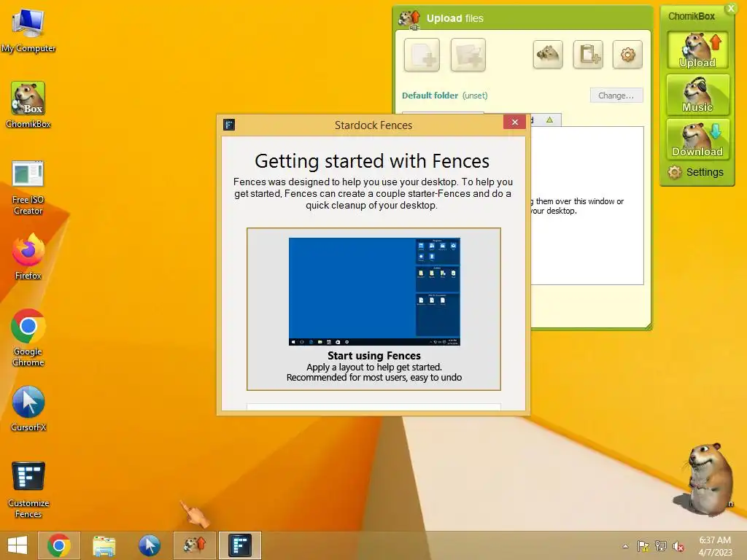
Task: Click the hamster icon button in Upload files
Action: click(548, 54)
